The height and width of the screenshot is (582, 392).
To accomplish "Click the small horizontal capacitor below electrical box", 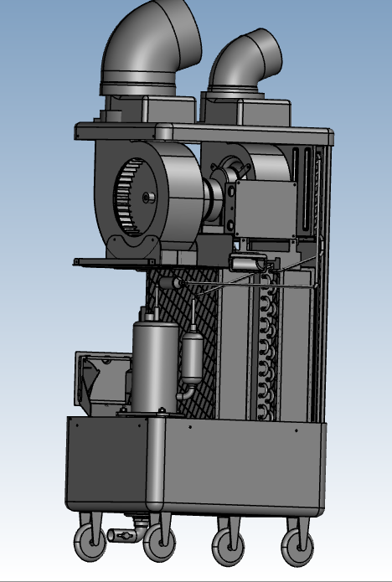I will point(248,262).
